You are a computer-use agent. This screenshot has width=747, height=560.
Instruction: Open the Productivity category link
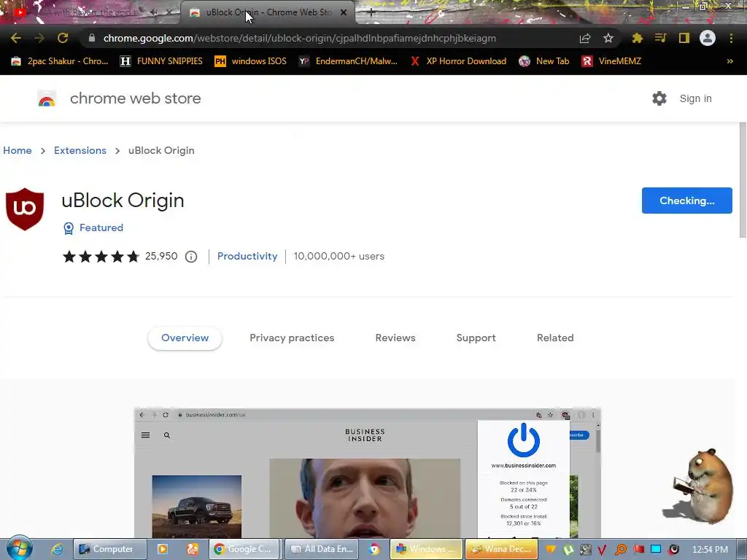click(x=247, y=256)
